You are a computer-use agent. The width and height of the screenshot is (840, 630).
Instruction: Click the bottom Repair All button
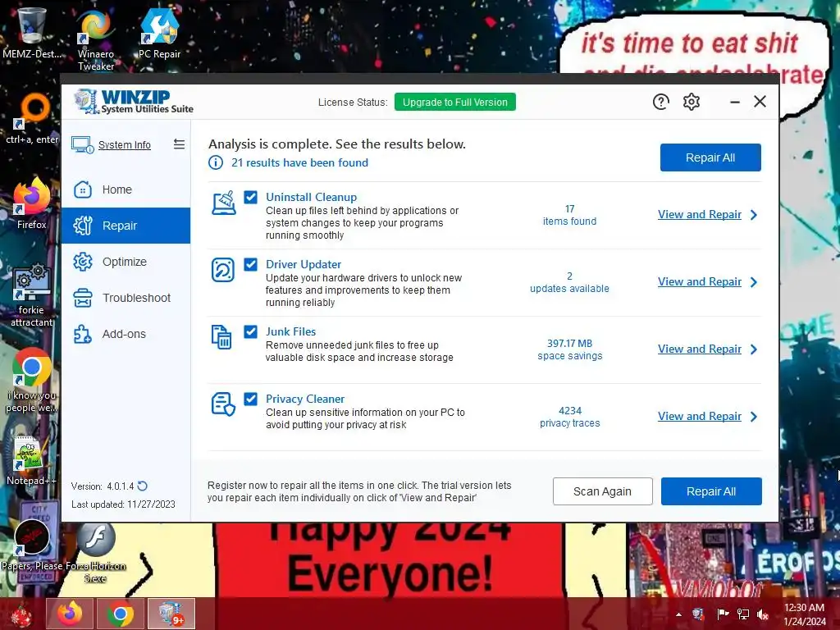pos(711,491)
